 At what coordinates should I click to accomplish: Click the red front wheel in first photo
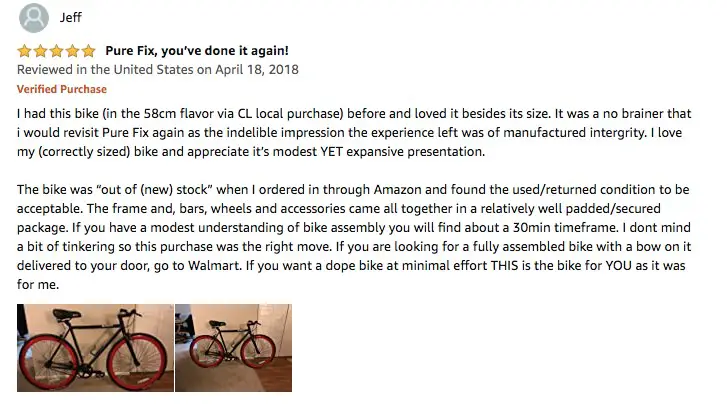coord(137,360)
